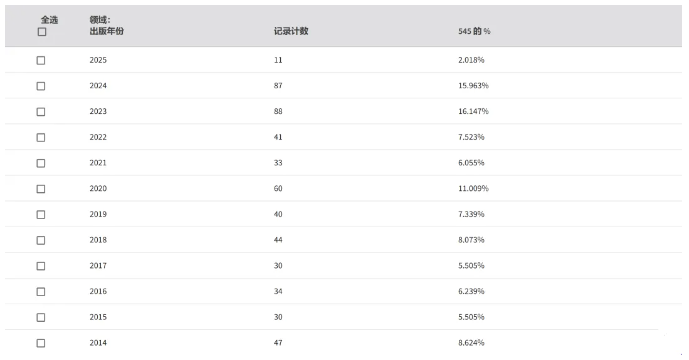The image size is (689, 360).
Task: Click the 记录计数 column header
Action: tap(291, 31)
